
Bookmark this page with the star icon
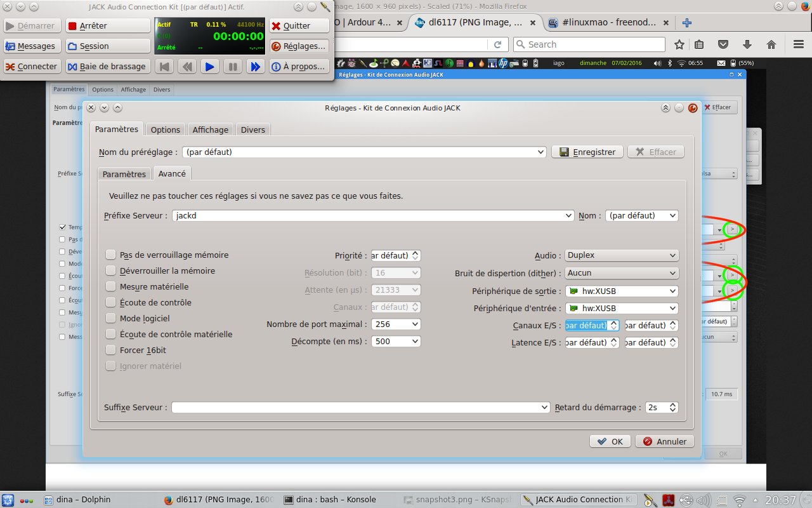[x=679, y=44]
